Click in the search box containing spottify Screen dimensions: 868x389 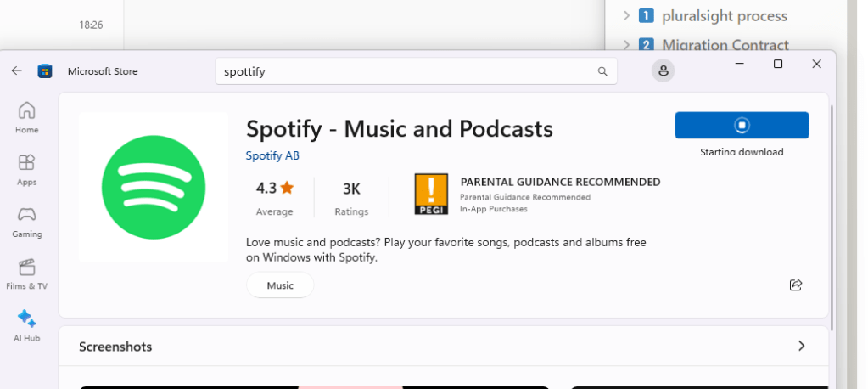point(416,71)
